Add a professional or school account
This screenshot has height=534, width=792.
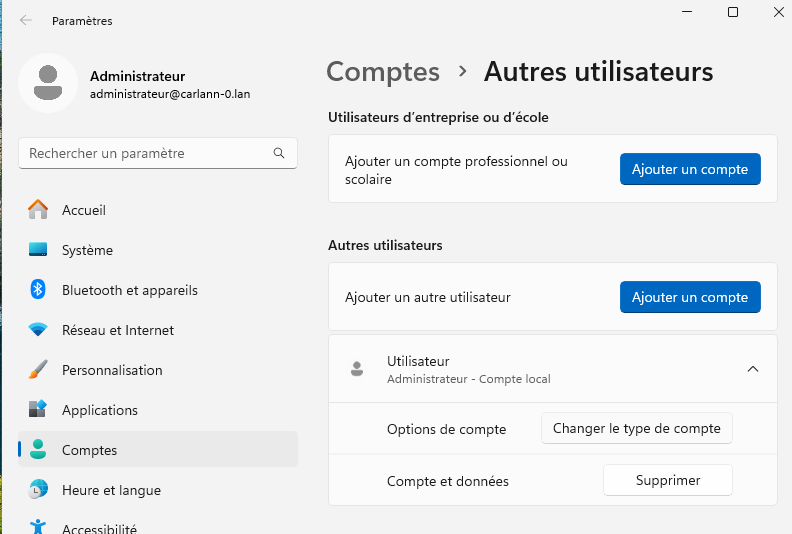point(690,169)
